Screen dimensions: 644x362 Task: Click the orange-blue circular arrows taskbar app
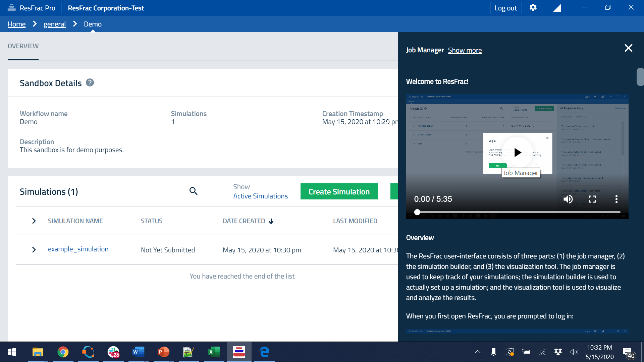coord(88,352)
